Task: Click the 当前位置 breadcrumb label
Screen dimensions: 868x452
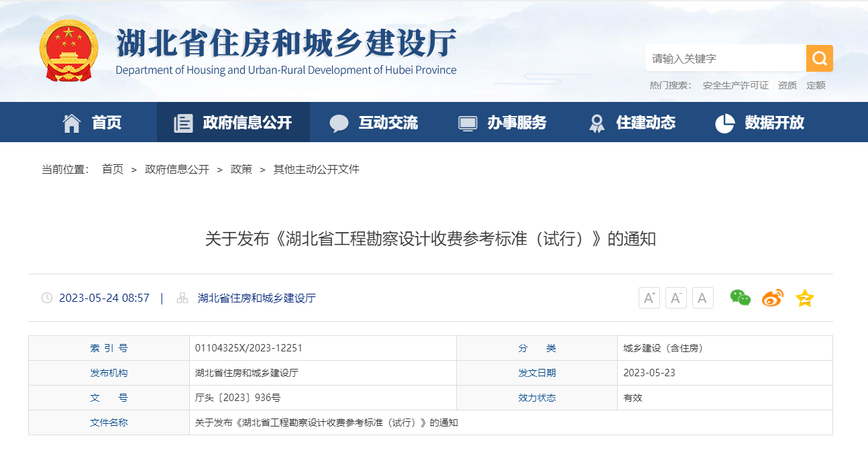Action: (x=66, y=169)
